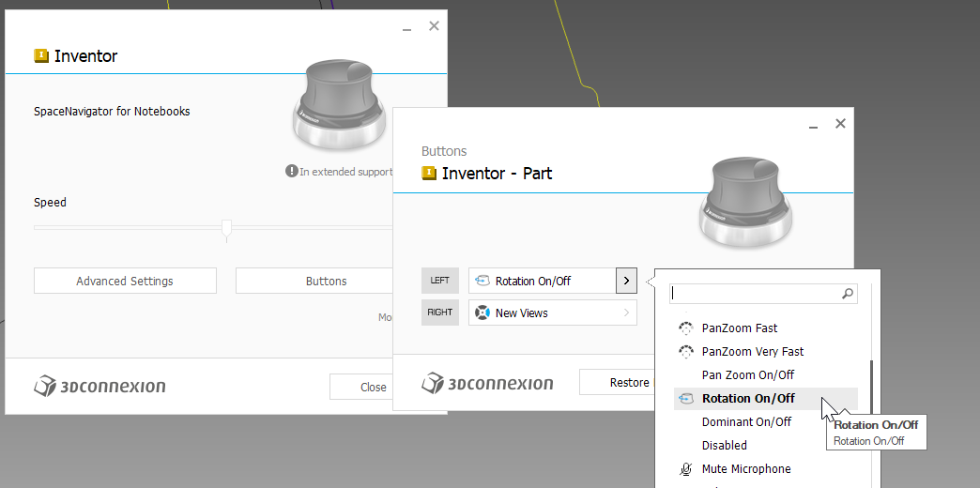Click Close in the Inventor window
Image resolution: width=980 pixels, height=488 pixels.
click(361, 387)
